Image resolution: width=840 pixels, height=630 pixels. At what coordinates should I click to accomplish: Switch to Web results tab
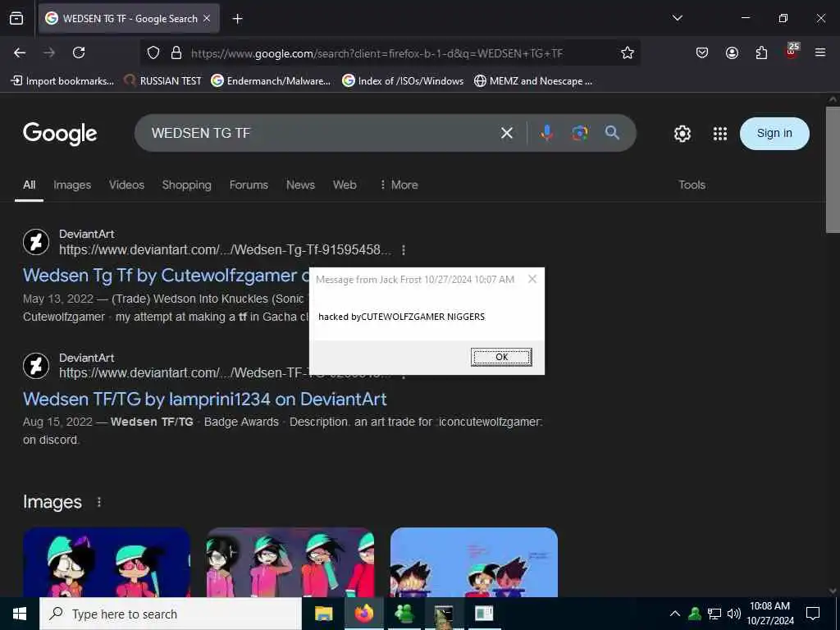tap(345, 185)
